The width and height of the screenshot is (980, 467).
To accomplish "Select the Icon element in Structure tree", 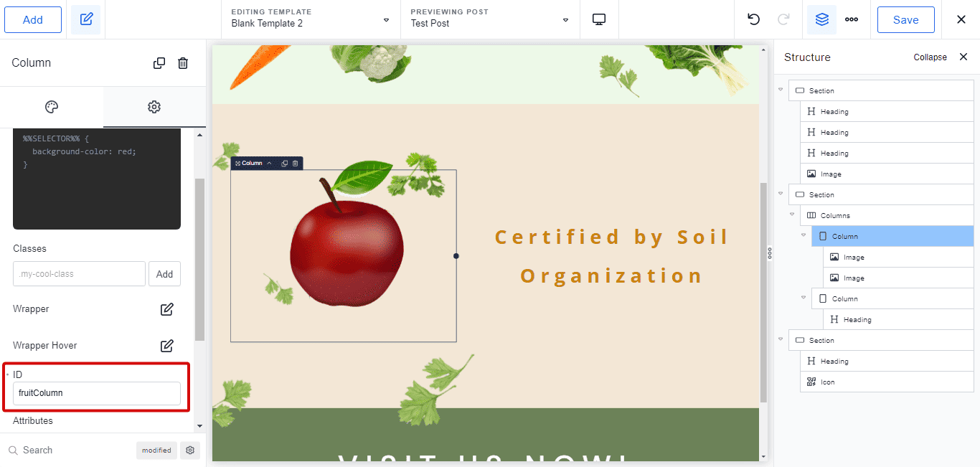I will click(x=827, y=382).
